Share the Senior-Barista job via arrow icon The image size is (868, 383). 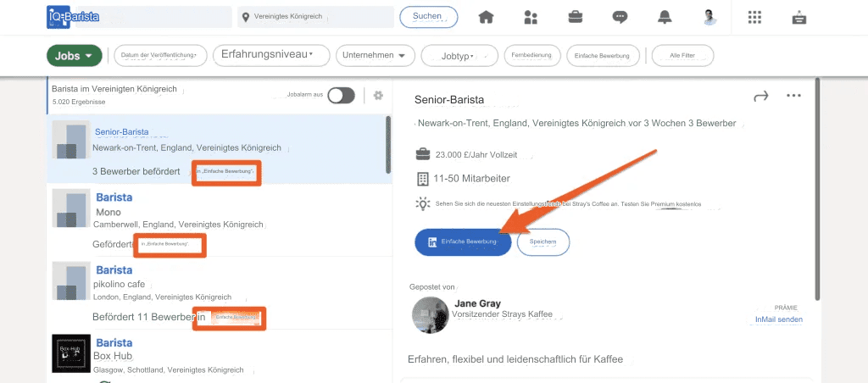tap(761, 97)
